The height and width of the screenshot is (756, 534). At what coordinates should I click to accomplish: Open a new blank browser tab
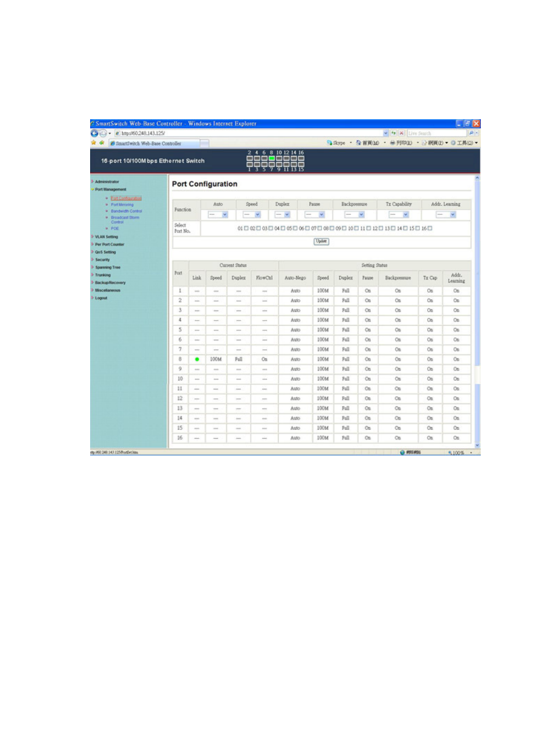(205, 143)
